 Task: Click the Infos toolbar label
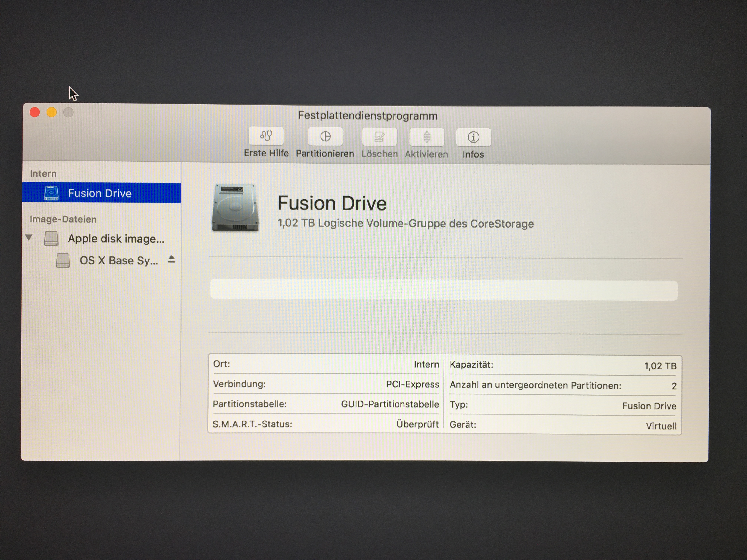(x=473, y=155)
